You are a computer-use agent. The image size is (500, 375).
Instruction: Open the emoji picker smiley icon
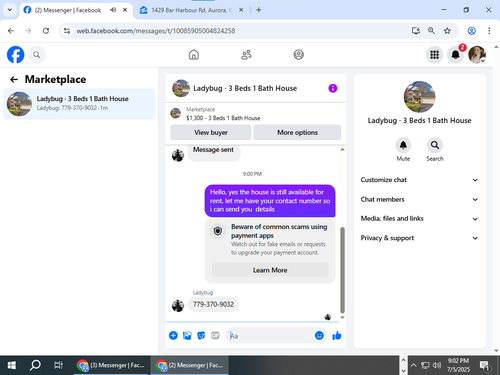coord(319,335)
